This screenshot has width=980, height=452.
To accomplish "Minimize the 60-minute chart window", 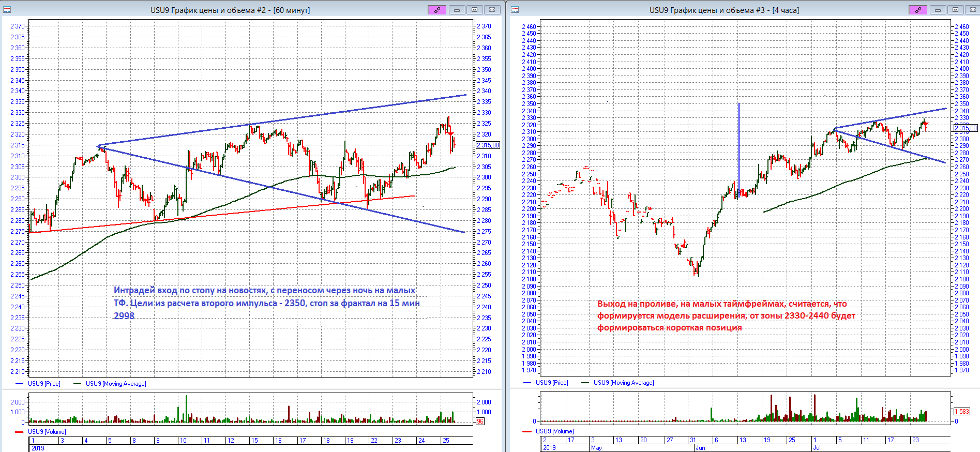I will (x=457, y=10).
